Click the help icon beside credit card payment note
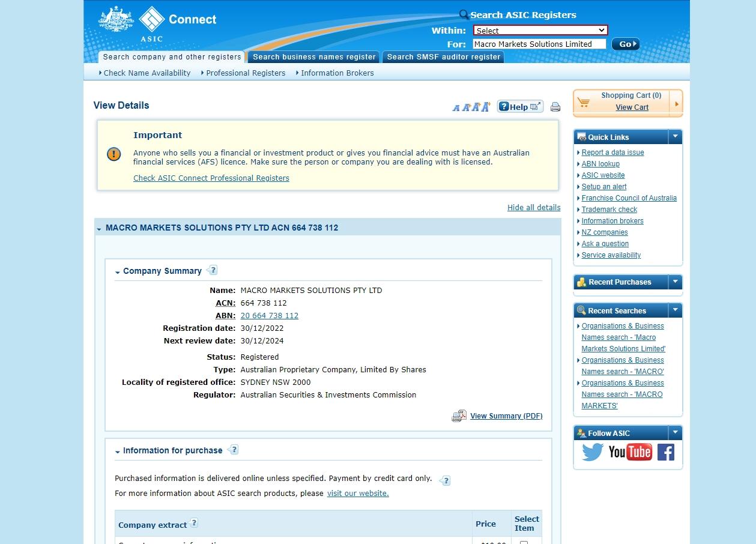This screenshot has width=756, height=544. (x=445, y=480)
